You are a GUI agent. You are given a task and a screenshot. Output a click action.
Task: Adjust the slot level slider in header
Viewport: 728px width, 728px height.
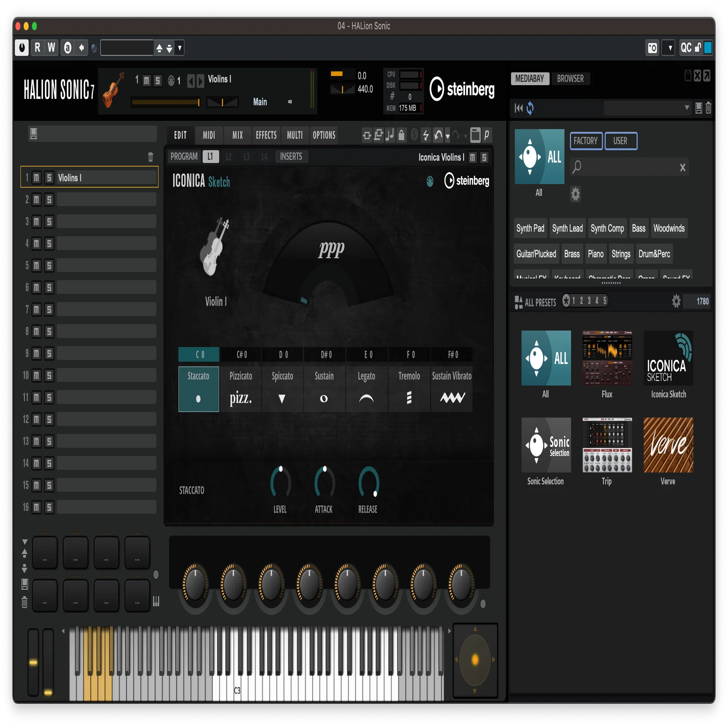coord(166,102)
